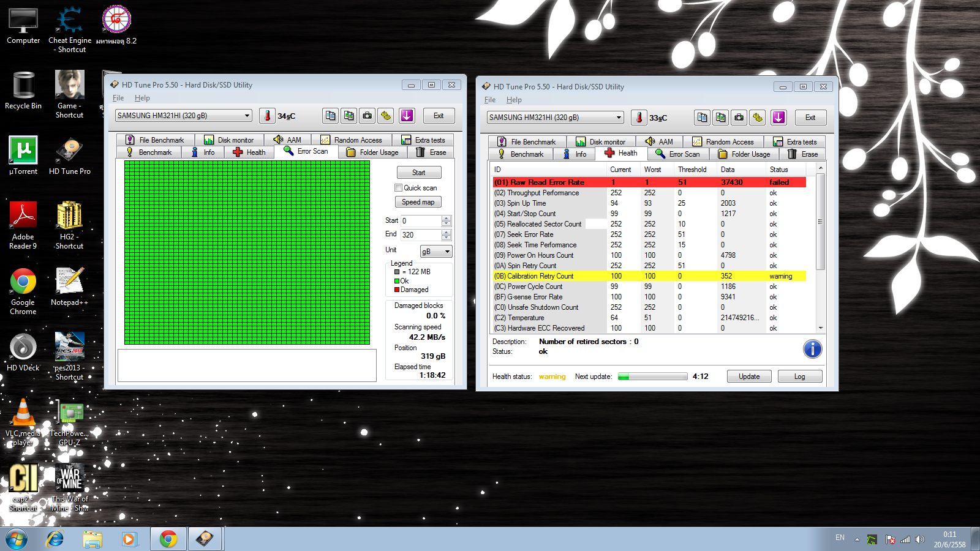Select HD Tune Pro desktop icon
Image resolution: width=980 pixels, height=551 pixels.
(70, 156)
